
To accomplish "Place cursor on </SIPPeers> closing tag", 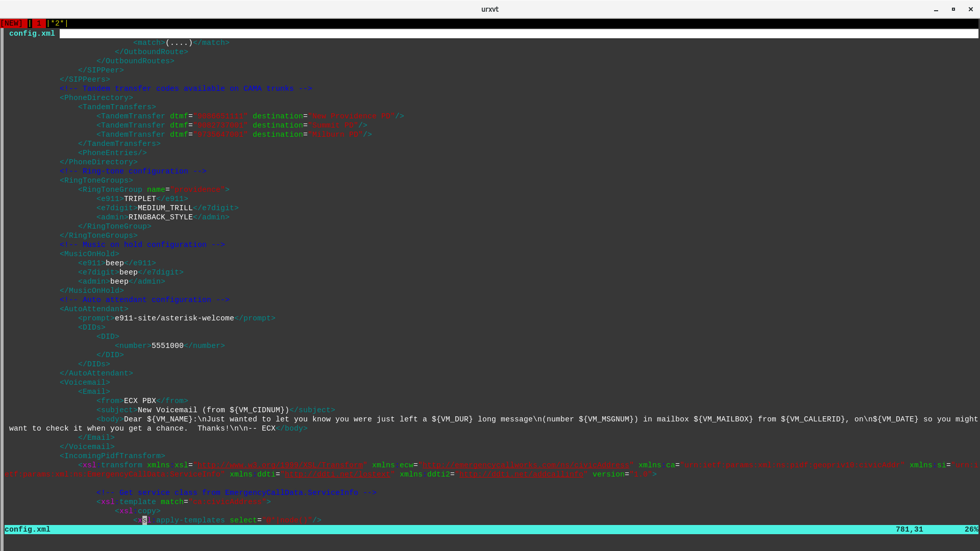I will coord(85,80).
